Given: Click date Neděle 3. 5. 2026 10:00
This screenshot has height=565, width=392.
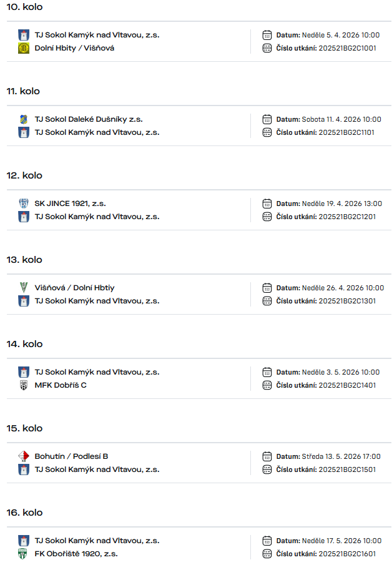Looking at the screenshot, I should tap(341, 372).
